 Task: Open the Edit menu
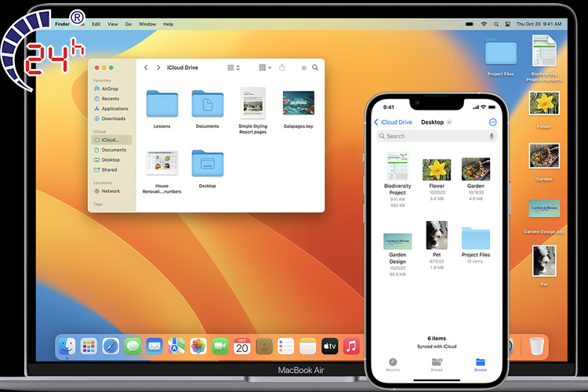(96, 24)
